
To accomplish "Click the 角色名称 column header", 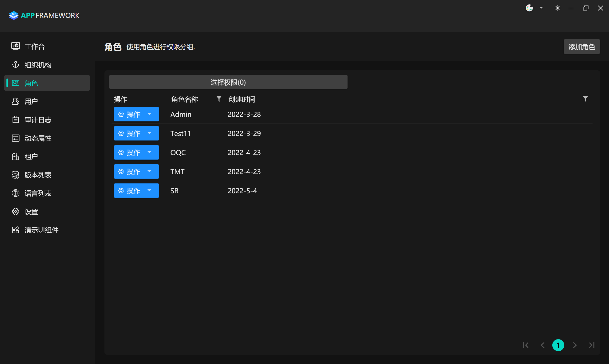I will [185, 99].
